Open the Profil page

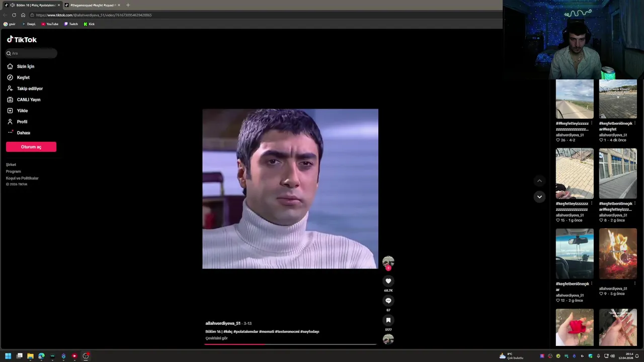[17, 122]
